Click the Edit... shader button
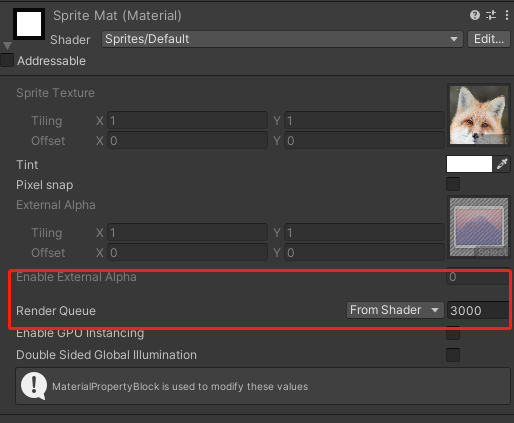Image resolution: width=514 pixels, height=423 pixels. pyautogui.click(x=489, y=39)
